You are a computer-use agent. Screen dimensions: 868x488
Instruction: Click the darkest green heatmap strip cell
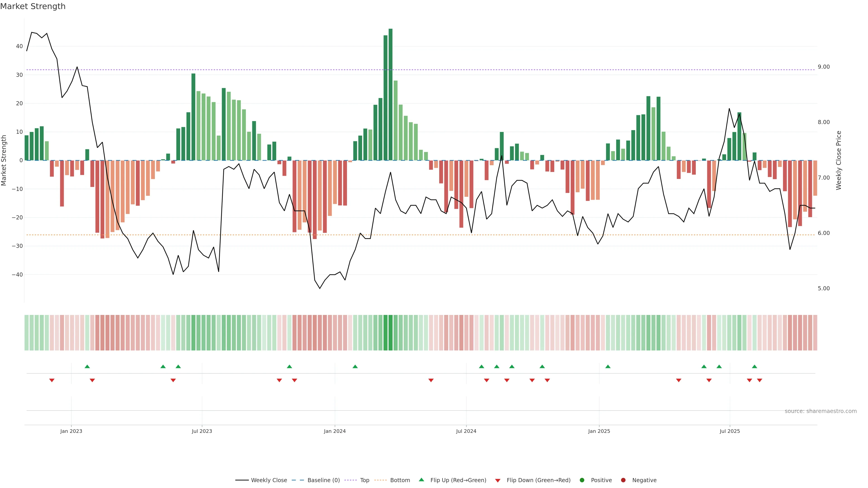click(391, 332)
